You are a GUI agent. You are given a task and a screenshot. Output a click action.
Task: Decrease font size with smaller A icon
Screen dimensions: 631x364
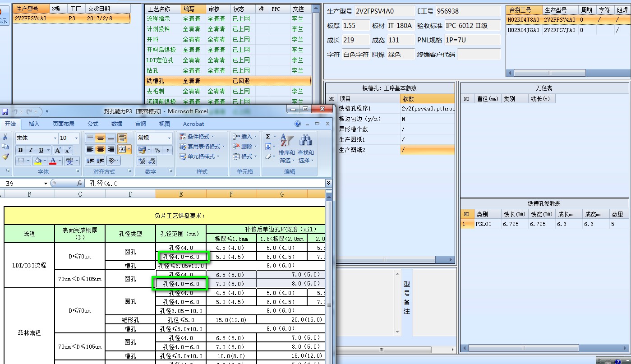point(67,150)
